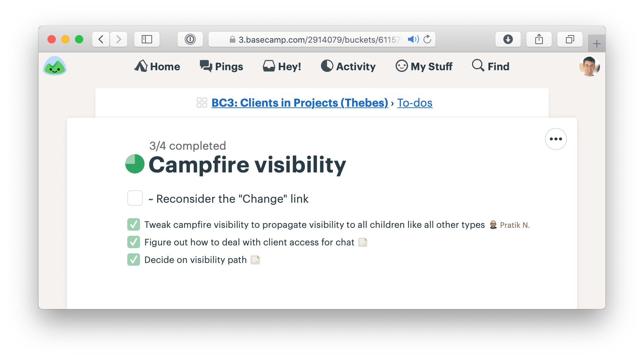
Task: Open the 1Password extension icon
Action: (190, 39)
